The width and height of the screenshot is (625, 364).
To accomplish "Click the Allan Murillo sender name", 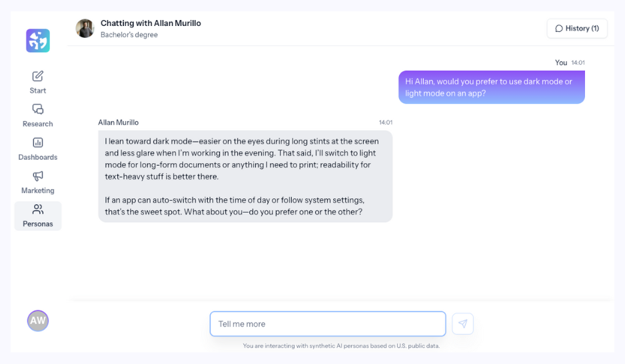I will [x=119, y=122].
